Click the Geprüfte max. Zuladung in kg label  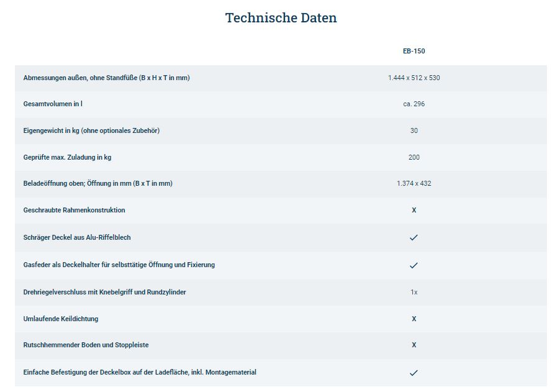(x=67, y=157)
